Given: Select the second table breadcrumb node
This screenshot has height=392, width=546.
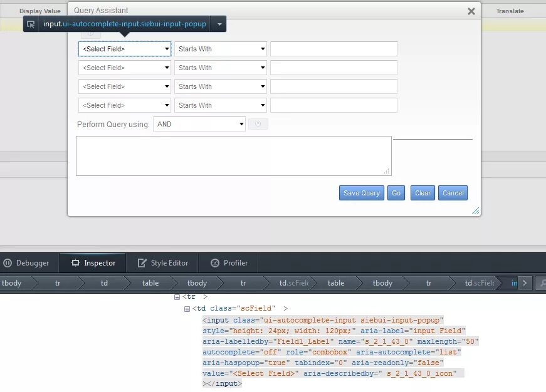Looking at the screenshot, I should point(335,283).
